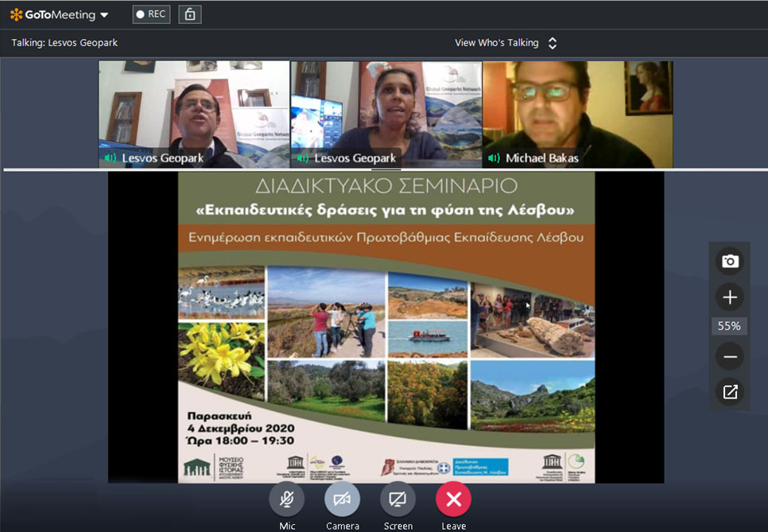Zoom out with the minus button
Image resolution: width=768 pixels, height=532 pixels.
pyautogui.click(x=730, y=357)
